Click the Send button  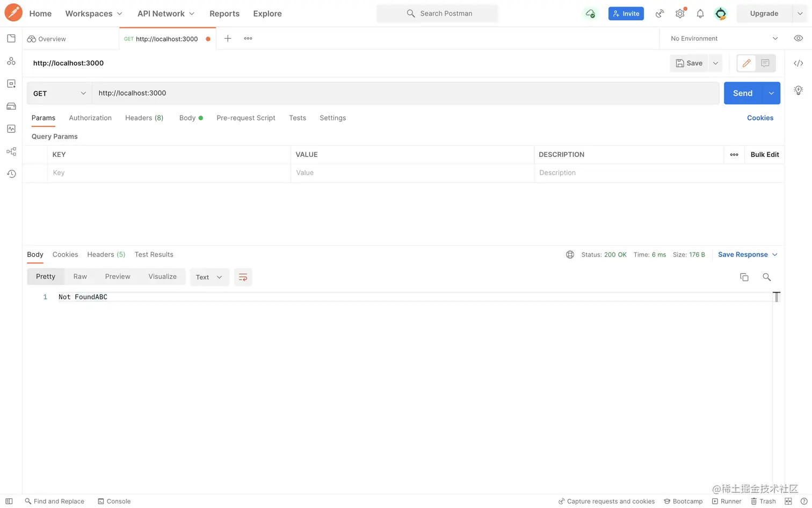click(743, 93)
